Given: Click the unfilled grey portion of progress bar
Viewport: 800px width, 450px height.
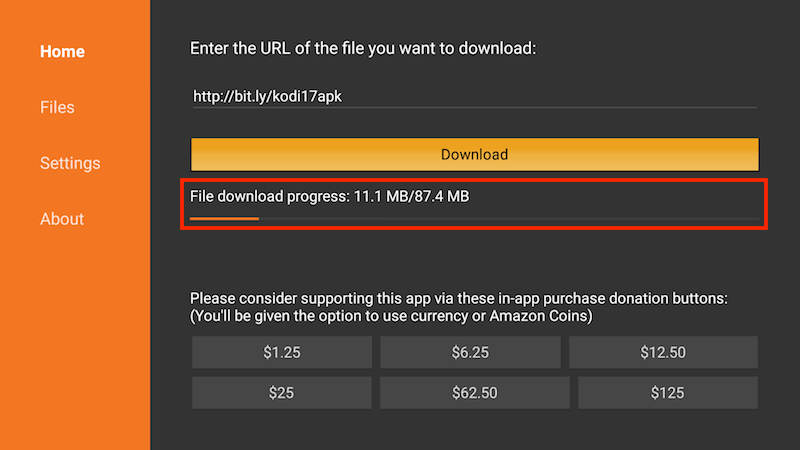Looking at the screenshot, I should [x=510, y=218].
